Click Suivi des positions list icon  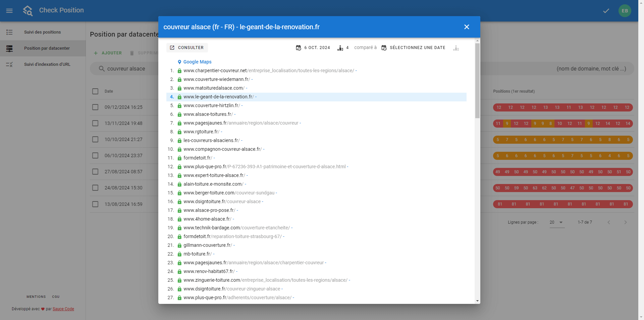point(9,32)
